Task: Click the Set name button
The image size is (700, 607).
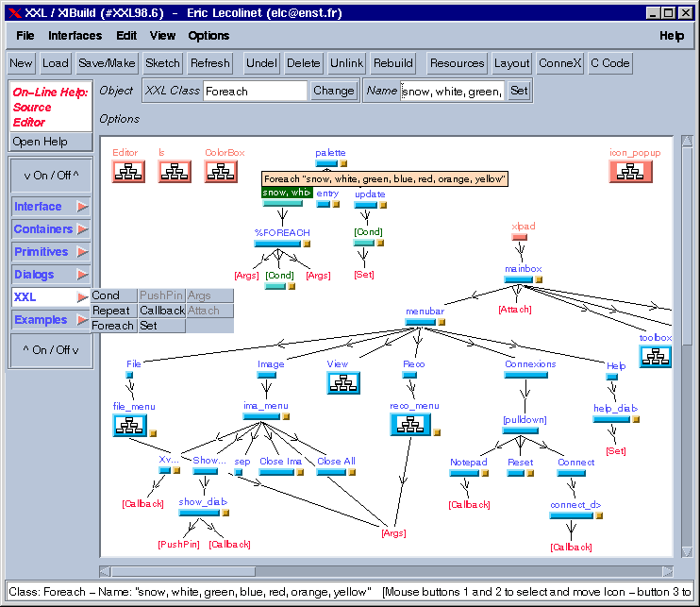Action: (519, 91)
